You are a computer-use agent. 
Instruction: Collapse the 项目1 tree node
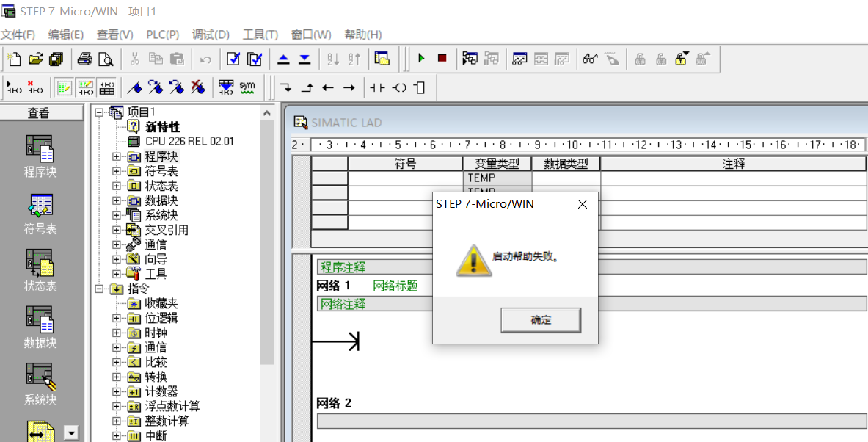[x=99, y=112]
